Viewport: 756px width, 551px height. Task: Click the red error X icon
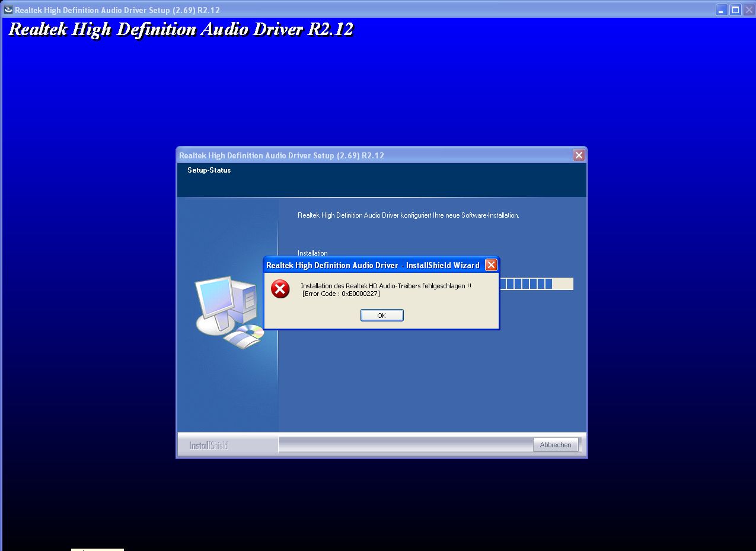pos(280,289)
